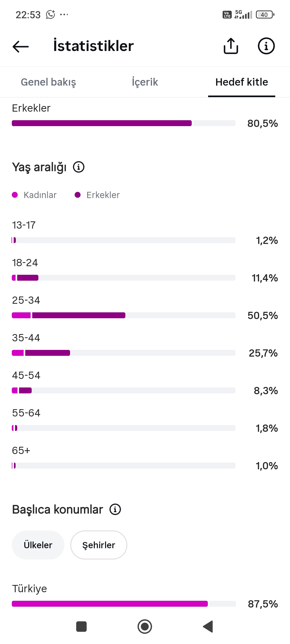Tap the Erkekler legend dot

(78, 195)
